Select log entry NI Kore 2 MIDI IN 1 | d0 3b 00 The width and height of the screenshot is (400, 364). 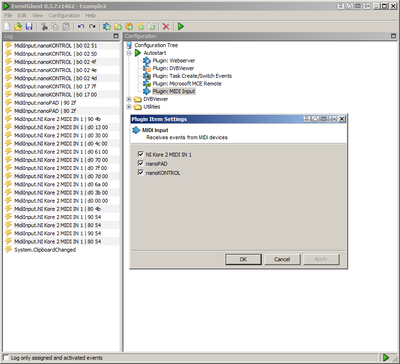(61, 193)
